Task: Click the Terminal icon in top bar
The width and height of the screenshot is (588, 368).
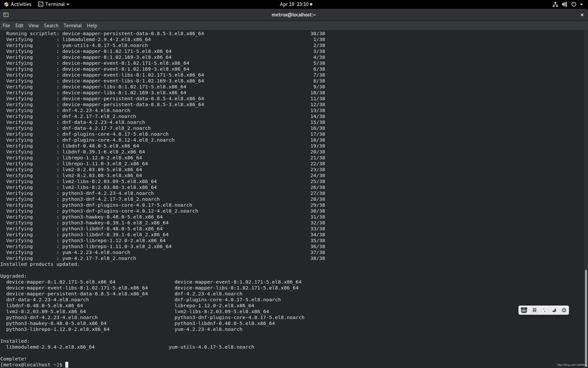Action: (x=41, y=4)
